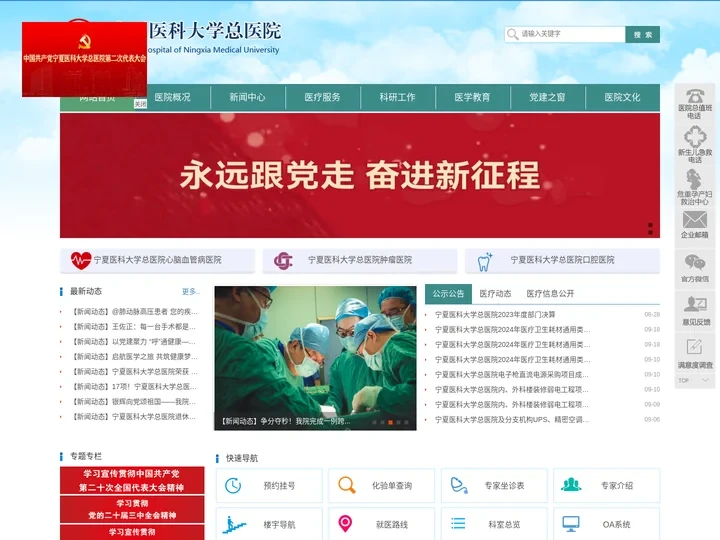Click newborn emergency phone cross icon

click(x=695, y=137)
